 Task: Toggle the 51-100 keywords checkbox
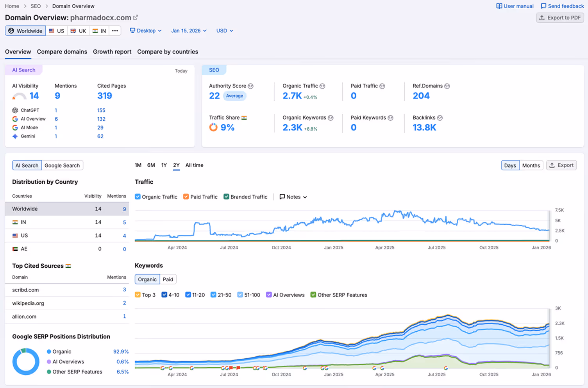point(240,295)
